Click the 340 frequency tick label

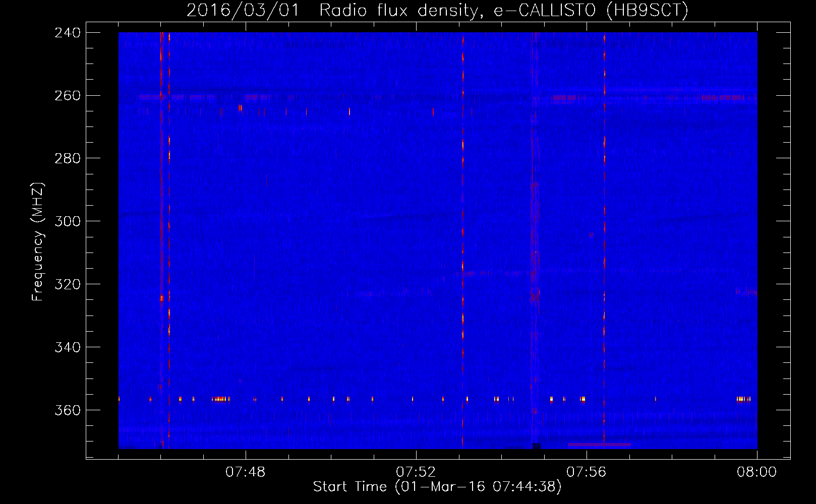point(68,348)
